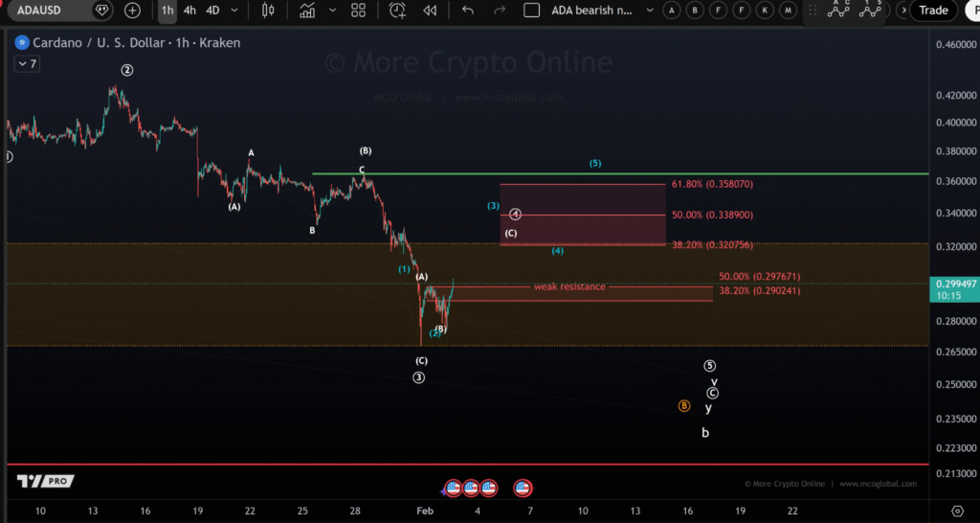Click the Trade button
Image resolution: width=980 pixels, height=523 pixels.
click(x=934, y=10)
